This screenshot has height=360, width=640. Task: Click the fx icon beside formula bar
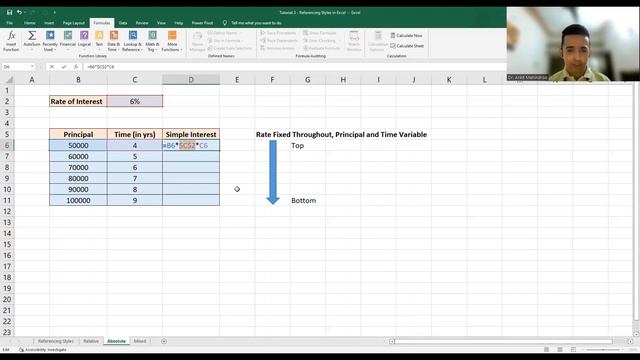click(76, 67)
